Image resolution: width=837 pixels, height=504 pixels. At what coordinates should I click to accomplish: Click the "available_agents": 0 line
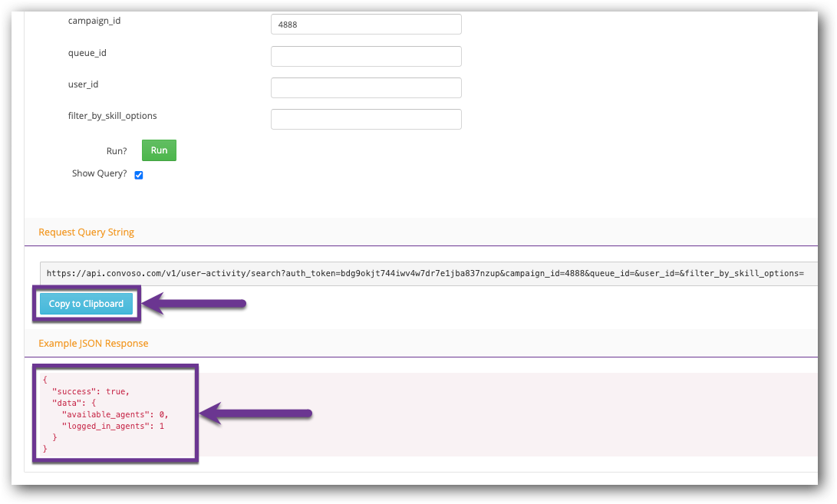pos(115,414)
